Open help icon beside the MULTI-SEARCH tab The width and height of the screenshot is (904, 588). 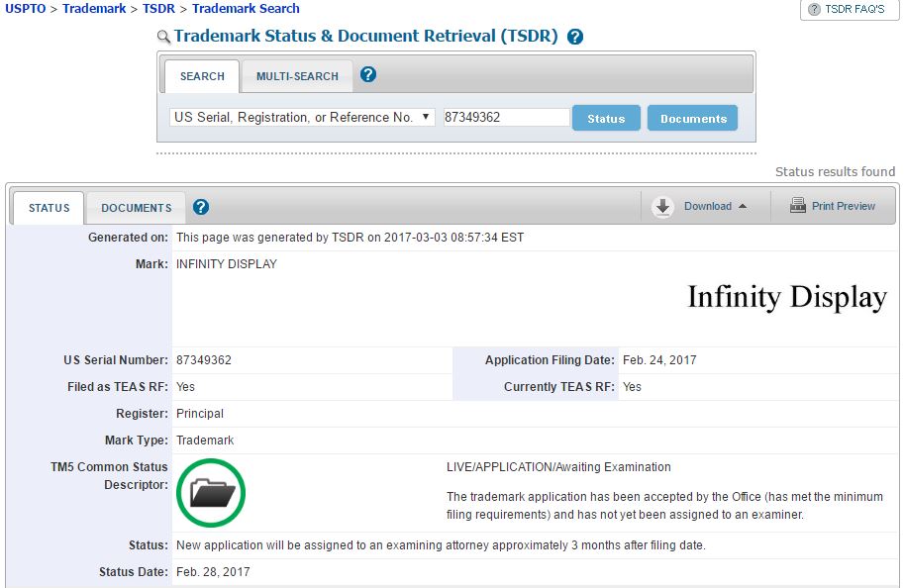tap(367, 74)
